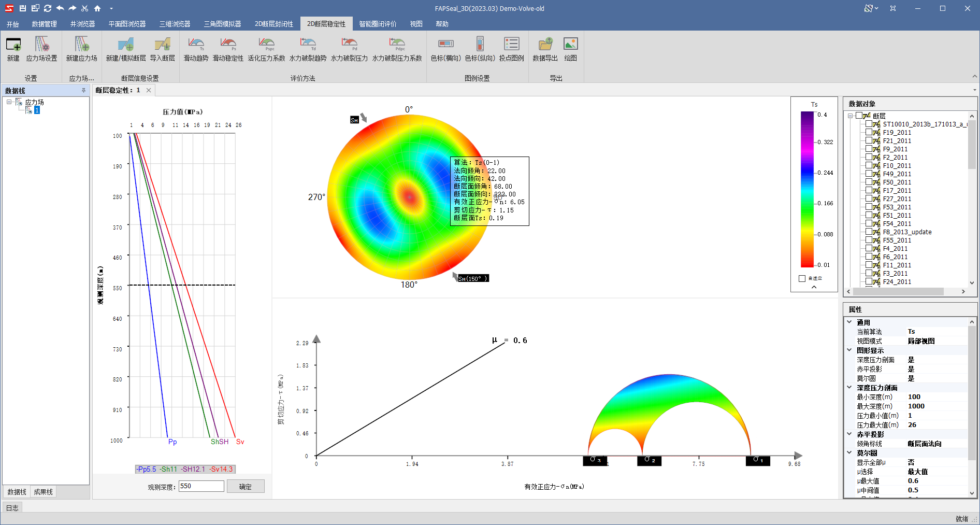Click the 观测深度 input field
The width and height of the screenshot is (980, 525).
coord(201,486)
